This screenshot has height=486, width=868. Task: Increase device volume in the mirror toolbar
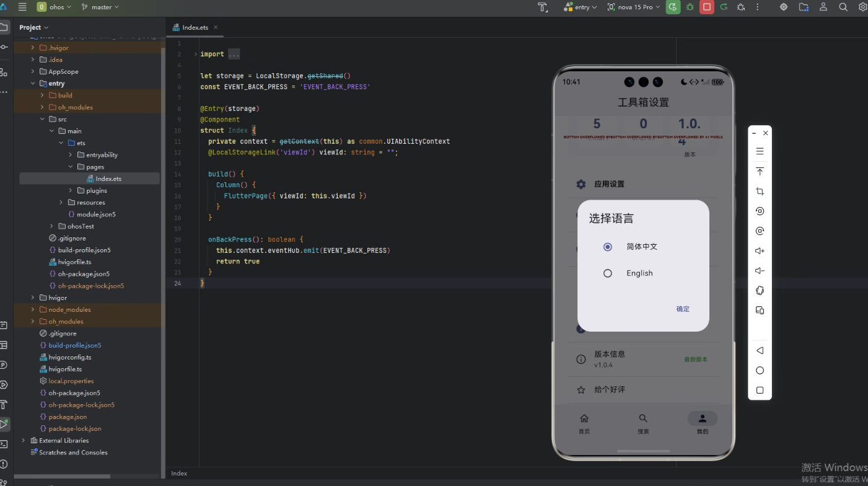(x=760, y=250)
